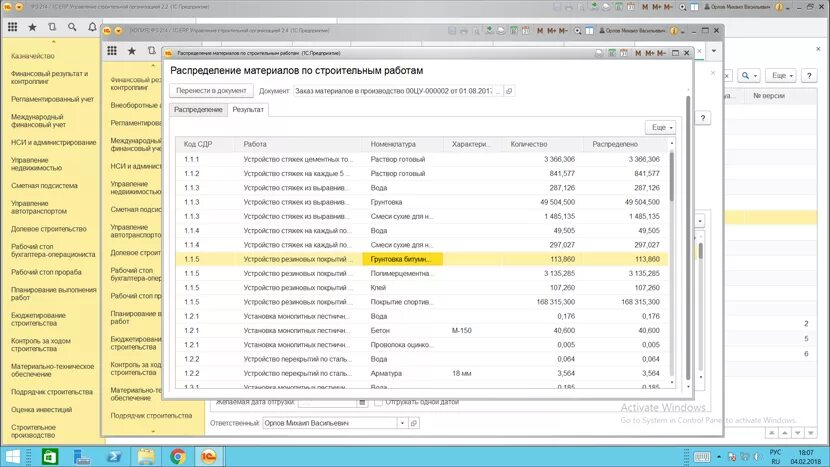The height and width of the screenshot is (467, 830).
Task: Open calculator icon in distribution dialog title bar
Action: click(612, 53)
